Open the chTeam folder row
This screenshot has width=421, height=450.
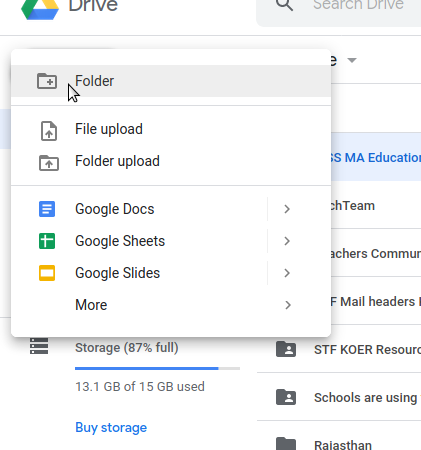376,205
